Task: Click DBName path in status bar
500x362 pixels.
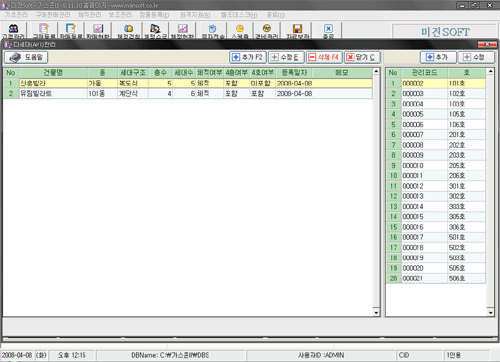Action: pos(170,355)
